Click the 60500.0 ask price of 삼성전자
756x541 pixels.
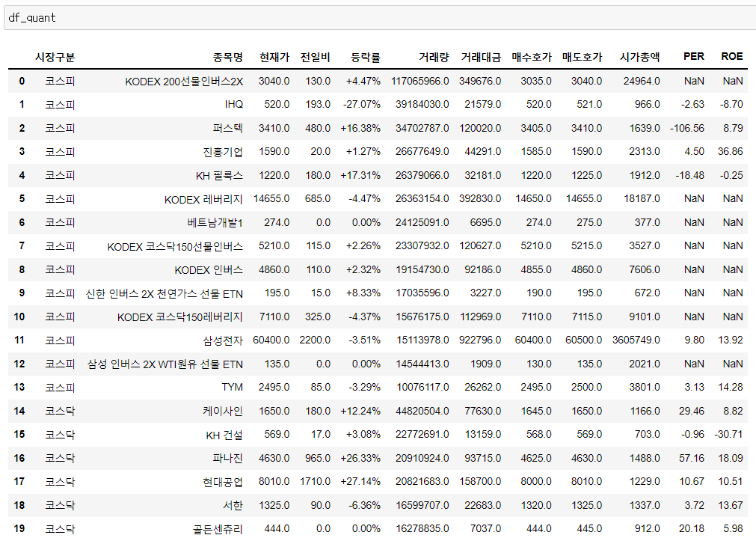(x=584, y=340)
